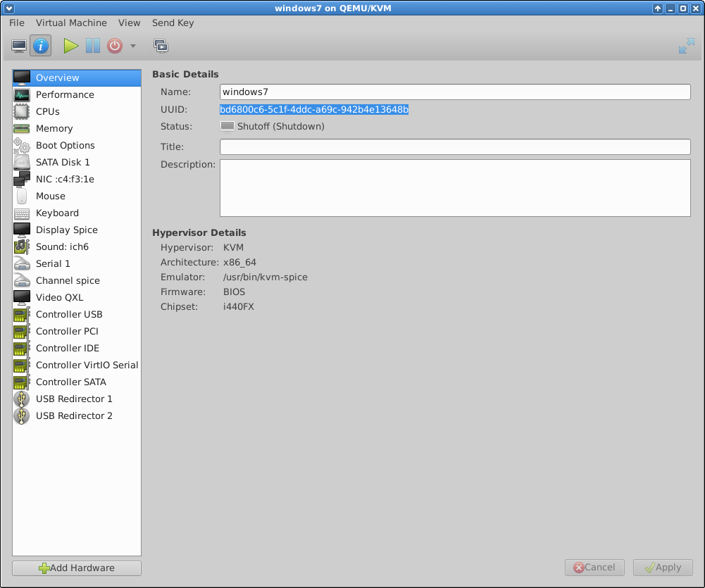Click the i440FX chipset value
This screenshot has height=588, width=705.
tap(238, 306)
